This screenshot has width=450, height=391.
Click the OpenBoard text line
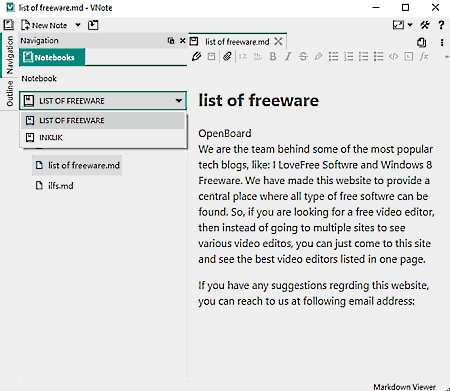[x=225, y=133]
